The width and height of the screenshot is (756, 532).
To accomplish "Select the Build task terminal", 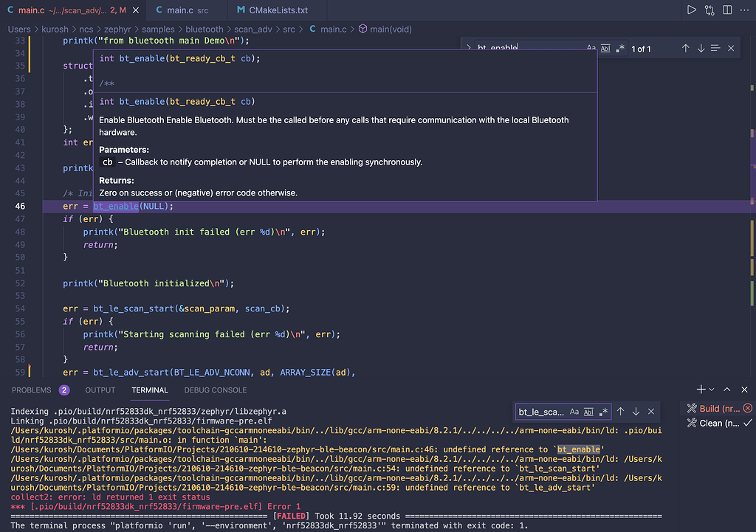I will [x=718, y=409].
